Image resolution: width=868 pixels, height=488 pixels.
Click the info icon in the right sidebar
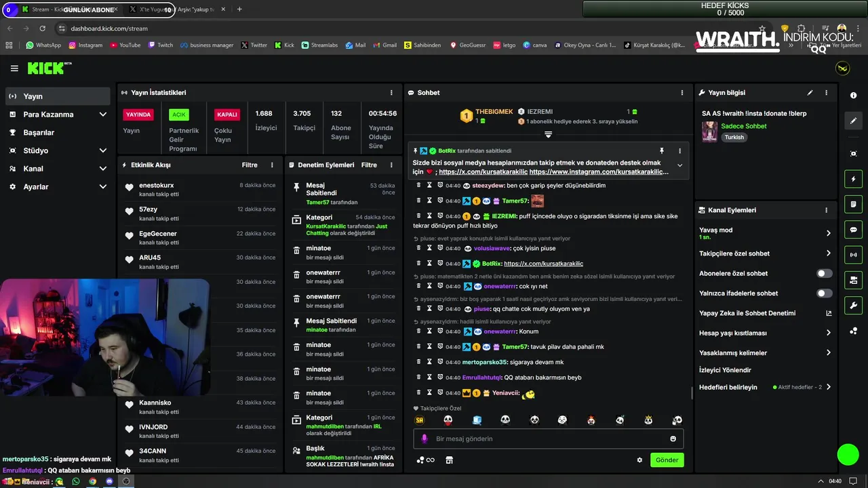(854, 96)
